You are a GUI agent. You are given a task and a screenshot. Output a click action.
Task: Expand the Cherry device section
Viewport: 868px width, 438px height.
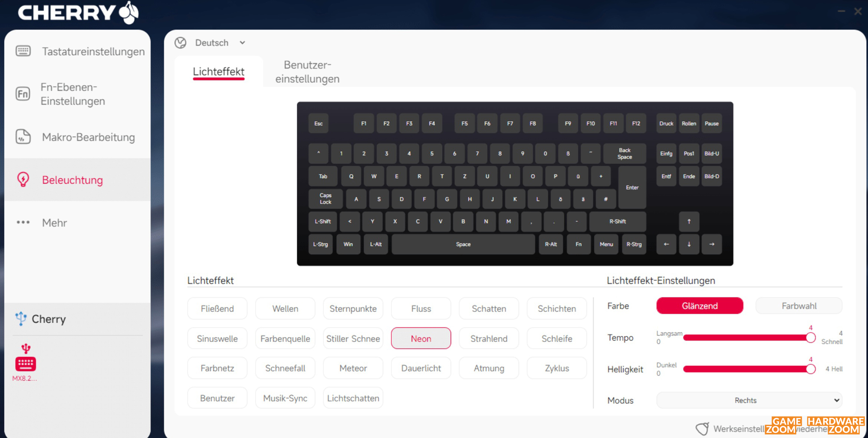(49, 319)
